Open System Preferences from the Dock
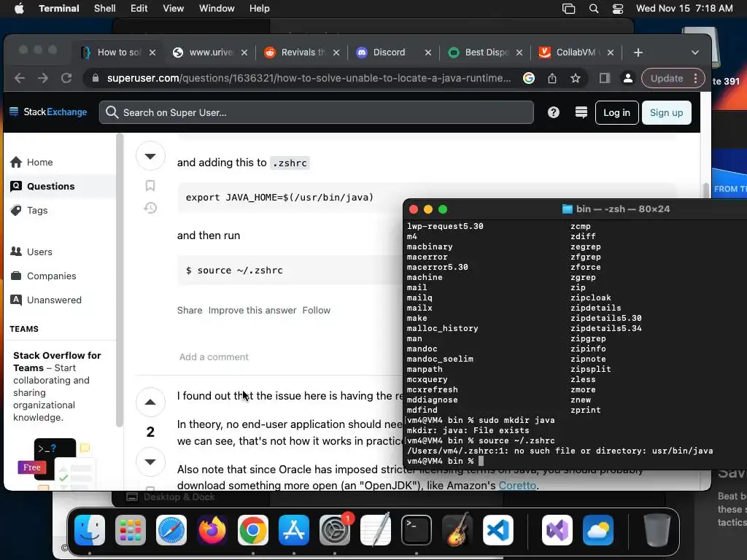Screen dimensions: 747x560 click(x=334, y=530)
